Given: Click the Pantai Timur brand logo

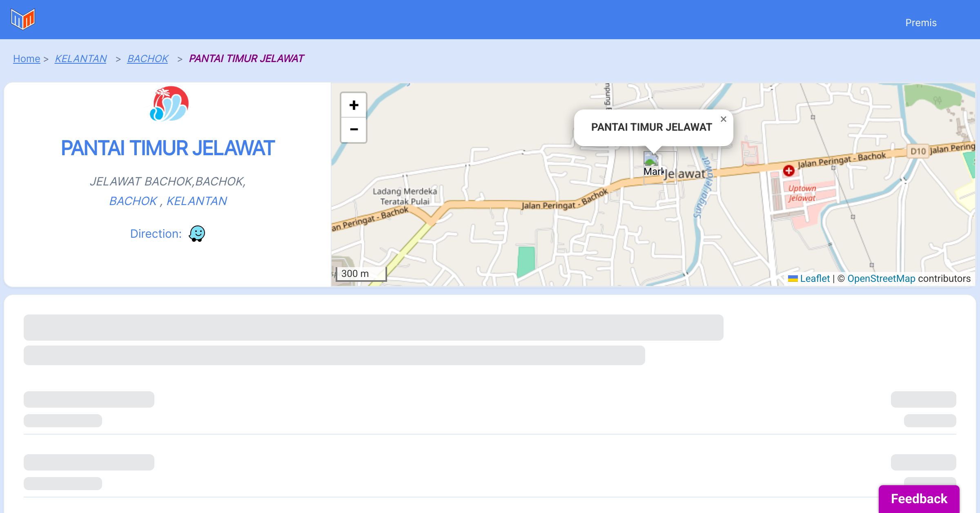Looking at the screenshot, I should pyautogui.click(x=169, y=104).
